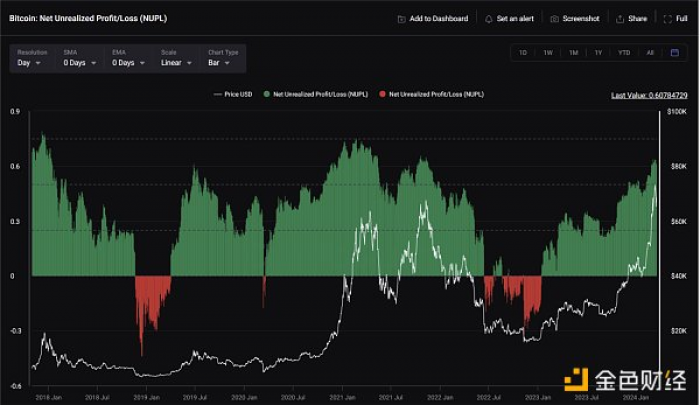Open the Chart Type Bar dropdown
This screenshot has width=700, height=405.
[x=223, y=58]
